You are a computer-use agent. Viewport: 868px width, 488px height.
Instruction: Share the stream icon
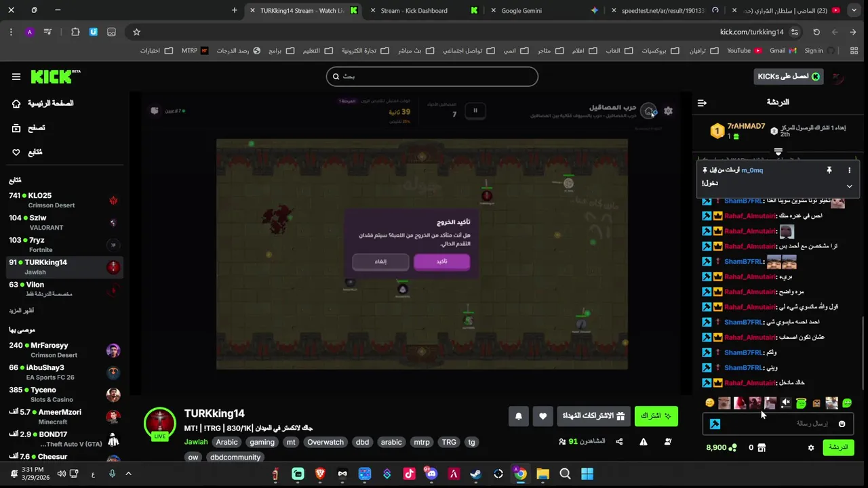(x=619, y=442)
